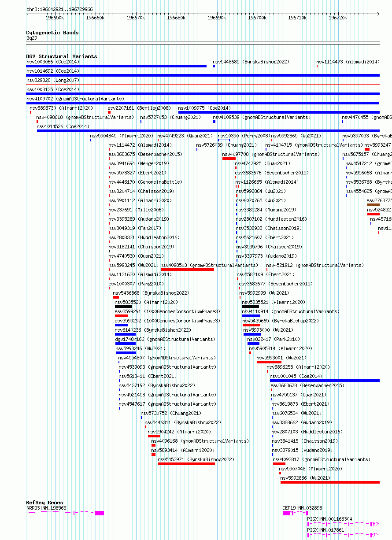Screen dimensions: 392x540
Task: Open nsv1001045 (Coe2014) variant
Action: pyautogui.click(x=296, y=377)
